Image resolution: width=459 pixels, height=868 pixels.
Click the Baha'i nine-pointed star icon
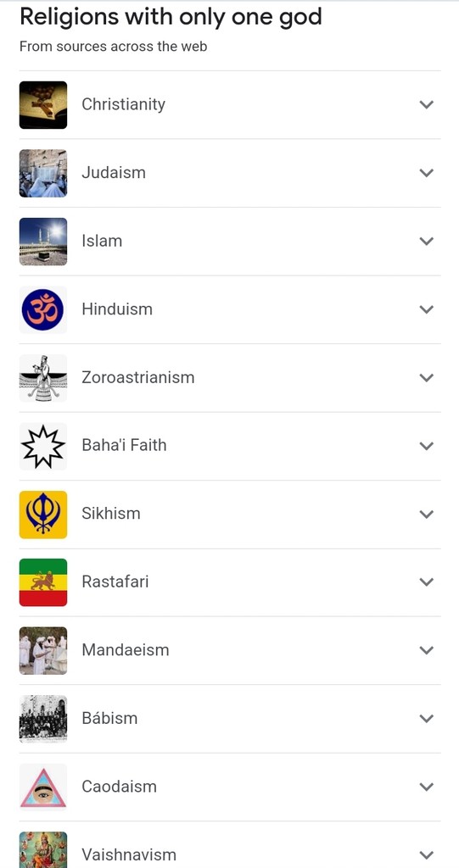tap(43, 446)
